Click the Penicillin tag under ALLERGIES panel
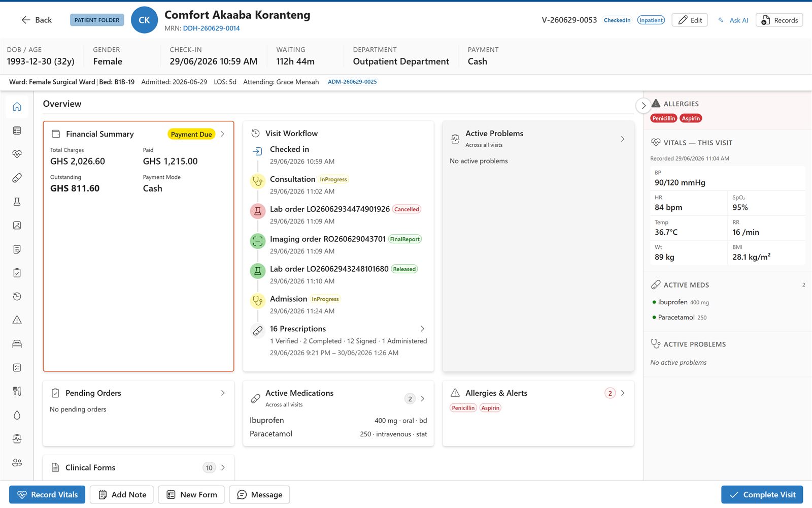 click(664, 118)
